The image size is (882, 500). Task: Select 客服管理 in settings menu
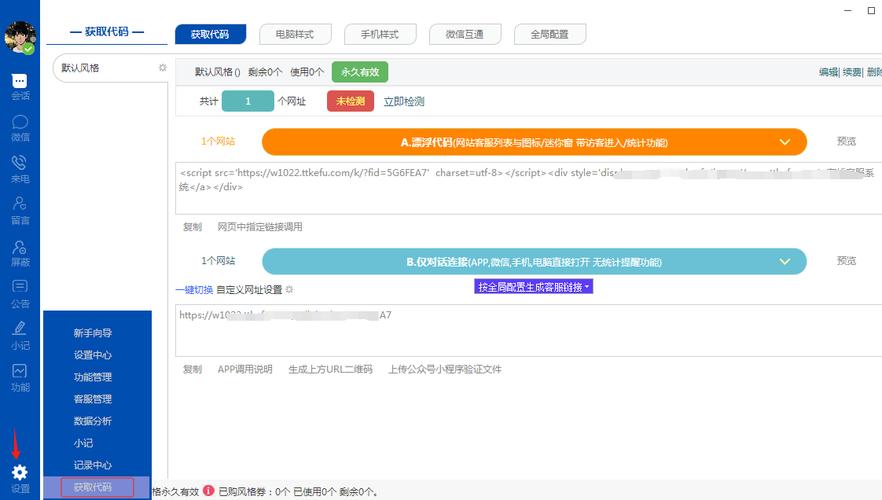point(93,399)
